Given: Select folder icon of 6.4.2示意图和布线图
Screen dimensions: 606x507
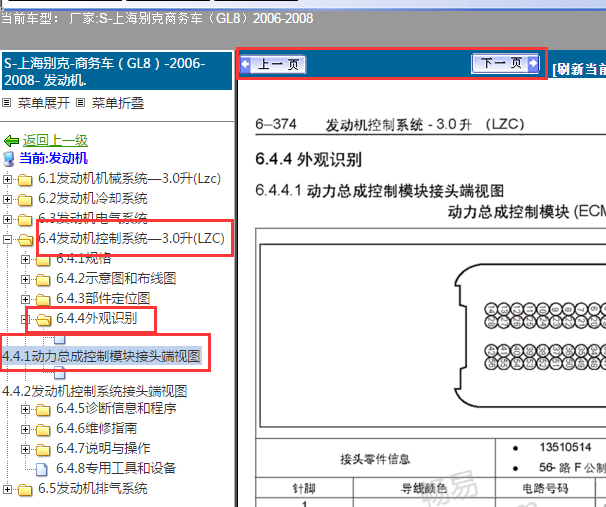Looking at the screenshot, I should coord(43,279).
